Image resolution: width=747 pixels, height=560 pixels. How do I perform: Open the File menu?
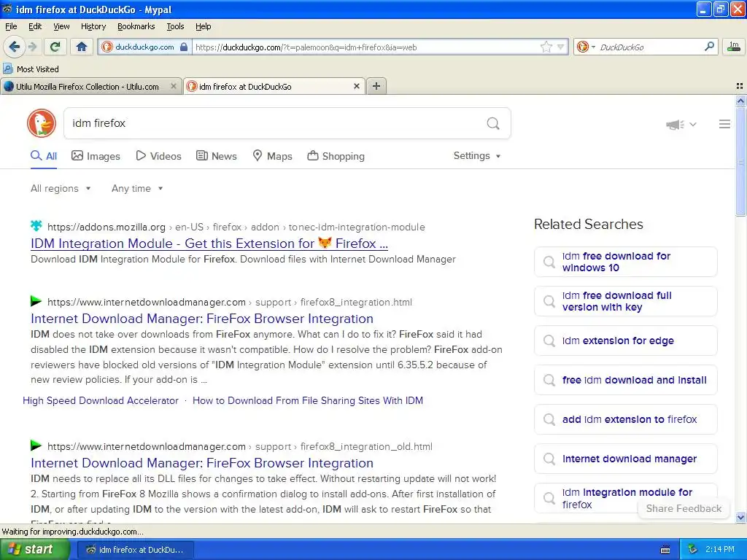(x=11, y=26)
